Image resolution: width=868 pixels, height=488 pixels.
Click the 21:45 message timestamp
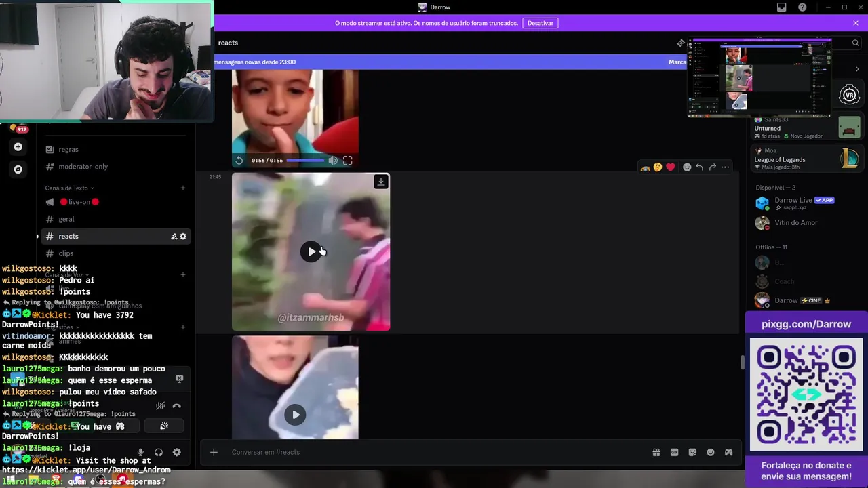[x=215, y=177]
